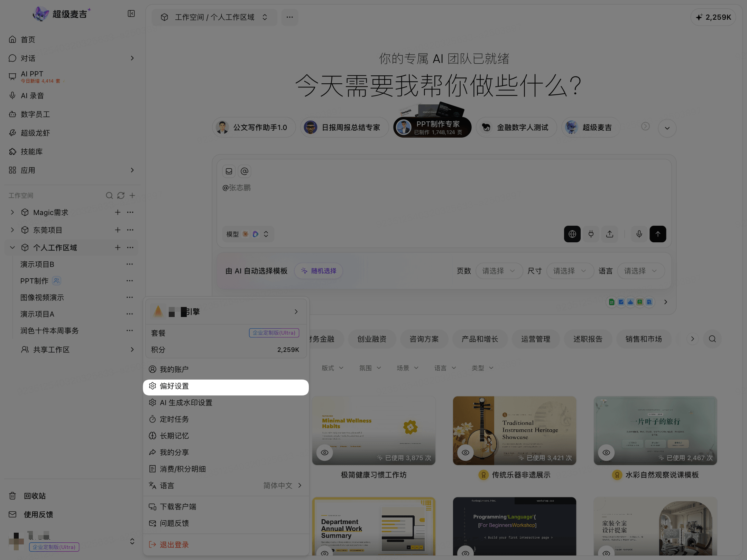747x560 pixels.
Task: Open the Department Annual Work Summary thumbnail
Action: coord(373,526)
